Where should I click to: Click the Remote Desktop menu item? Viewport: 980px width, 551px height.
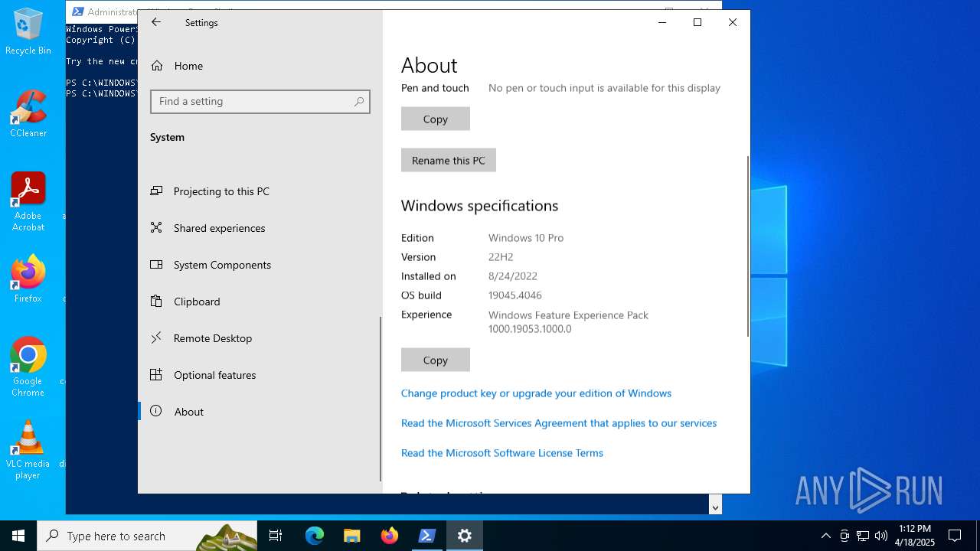tap(259, 338)
